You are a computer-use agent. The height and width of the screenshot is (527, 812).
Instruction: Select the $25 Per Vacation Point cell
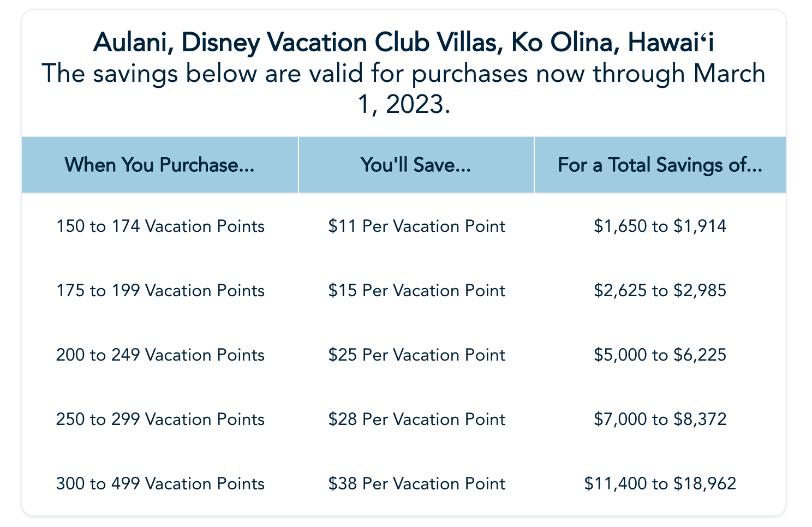click(417, 355)
